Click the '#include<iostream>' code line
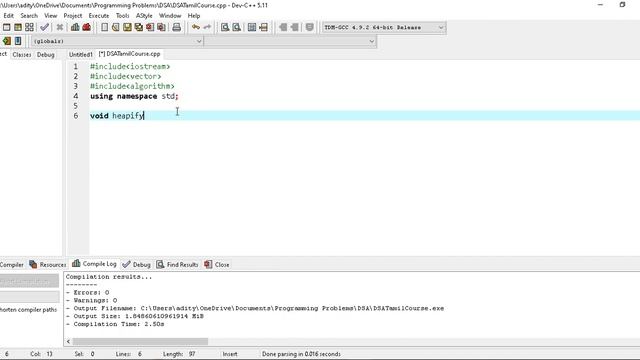 coord(130,67)
